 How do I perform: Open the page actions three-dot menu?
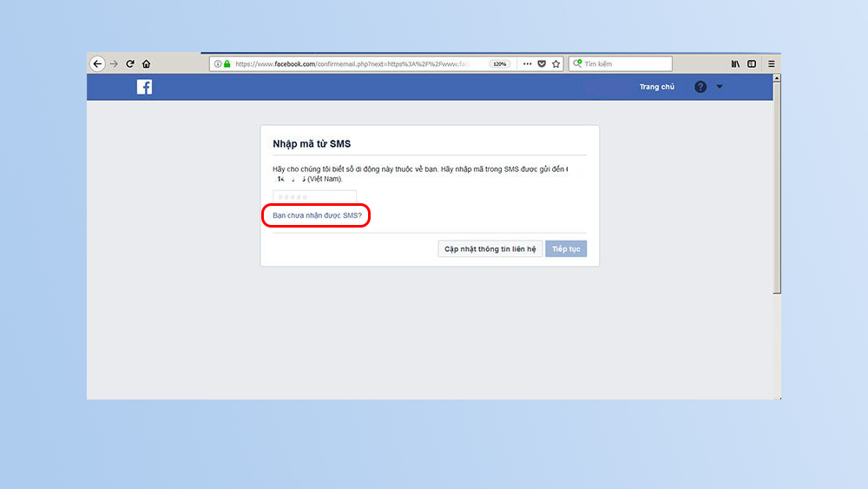[526, 63]
